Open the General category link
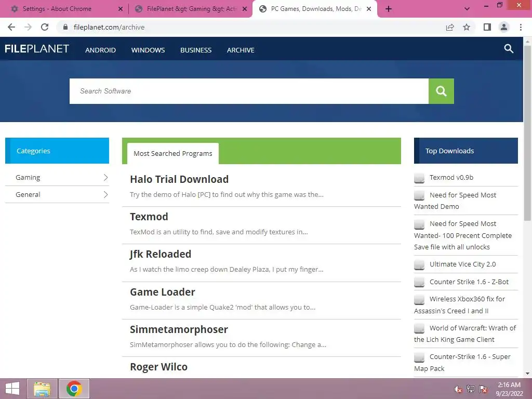 (28, 194)
